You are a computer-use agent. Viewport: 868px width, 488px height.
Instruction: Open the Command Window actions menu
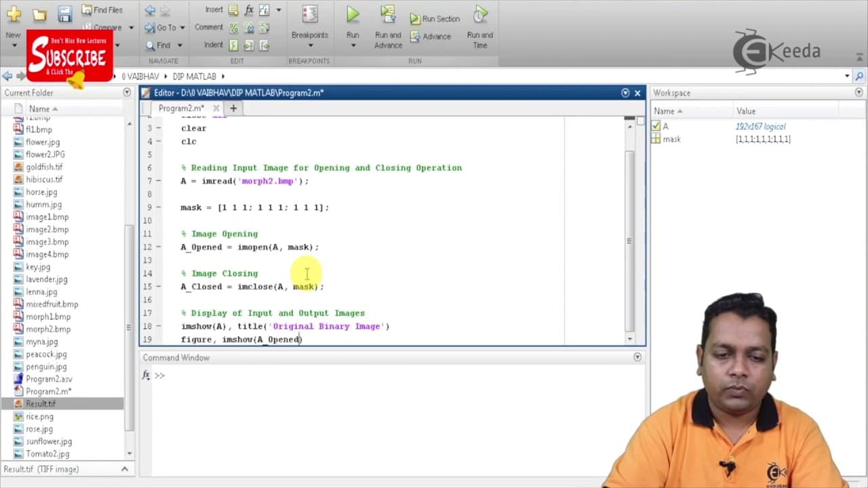637,357
